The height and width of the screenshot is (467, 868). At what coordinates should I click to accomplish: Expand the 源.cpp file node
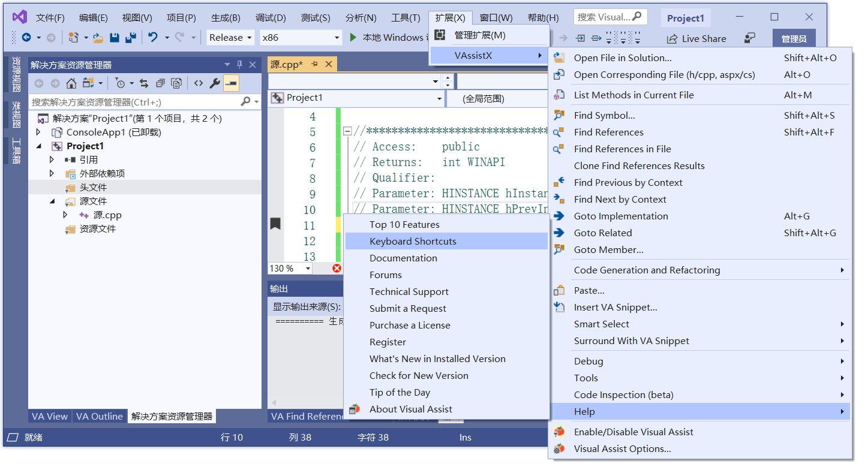[65, 215]
